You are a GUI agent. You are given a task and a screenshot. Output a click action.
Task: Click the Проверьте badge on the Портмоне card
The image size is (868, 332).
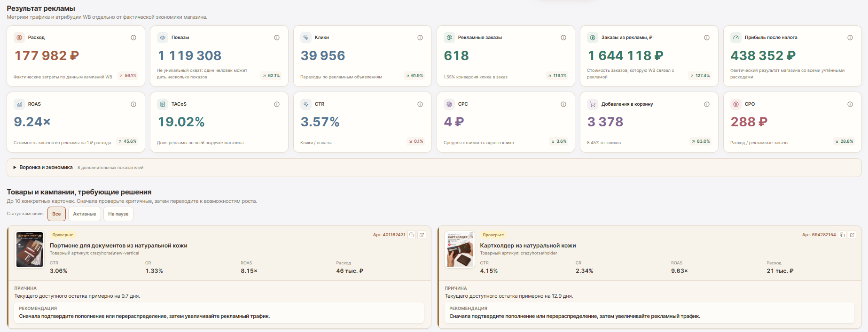tap(63, 235)
